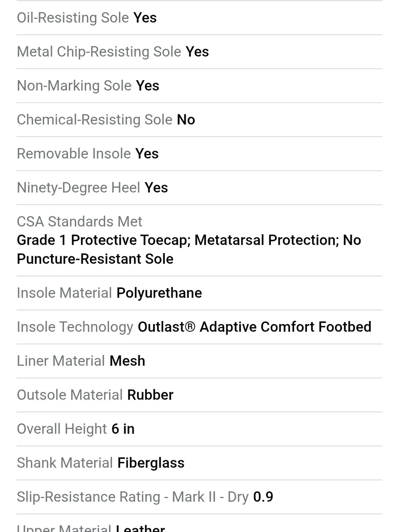The height and width of the screenshot is (532, 399).
Task: Select the Insole Technology label
Action: point(75,327)
